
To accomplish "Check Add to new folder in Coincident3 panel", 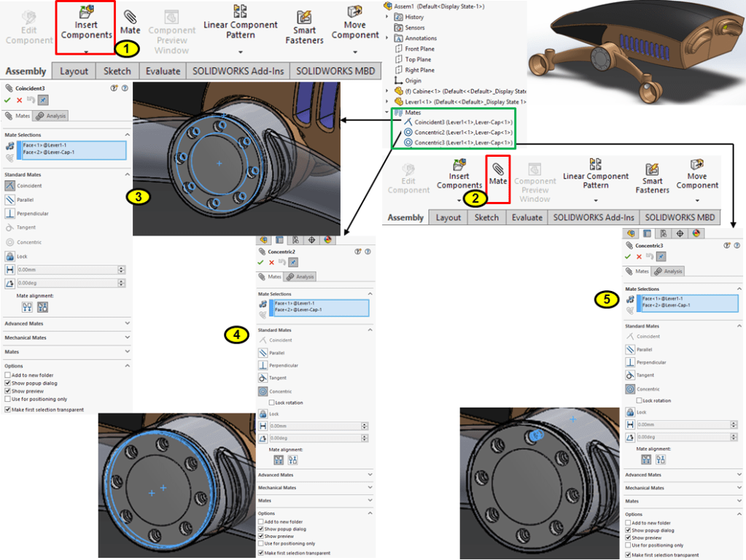I will pyautogui.click(x=8, y=375).
